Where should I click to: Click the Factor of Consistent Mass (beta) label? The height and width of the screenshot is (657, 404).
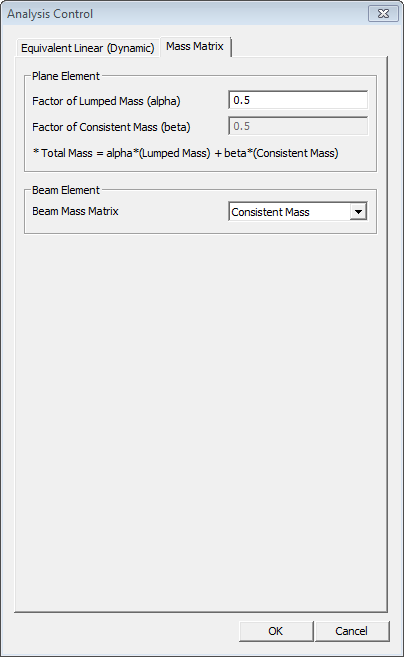111,127
